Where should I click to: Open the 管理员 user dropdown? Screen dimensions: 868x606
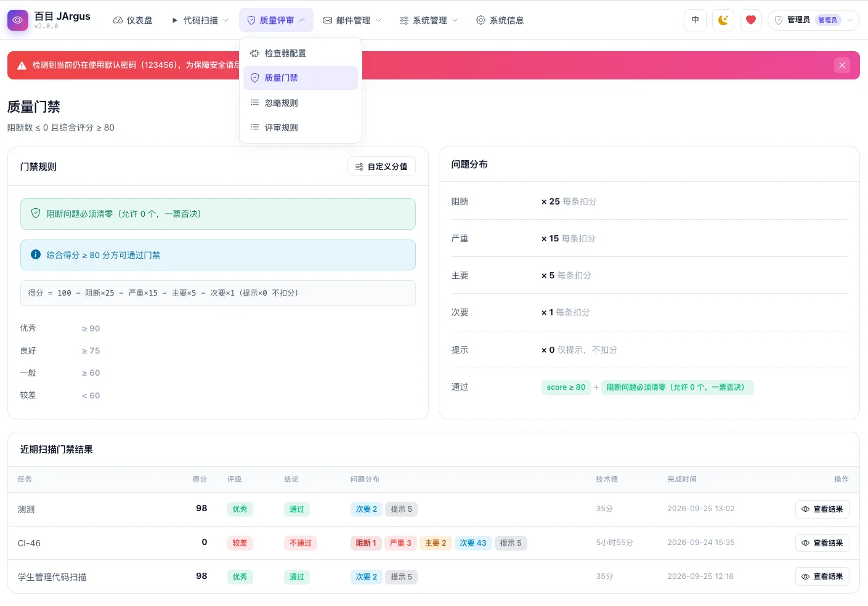click(x=813, y=20)
